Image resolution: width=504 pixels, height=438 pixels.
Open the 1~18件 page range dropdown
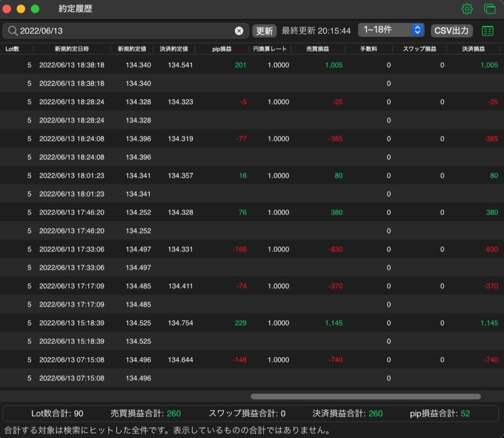pyautogui.click(x=391, y=30)
